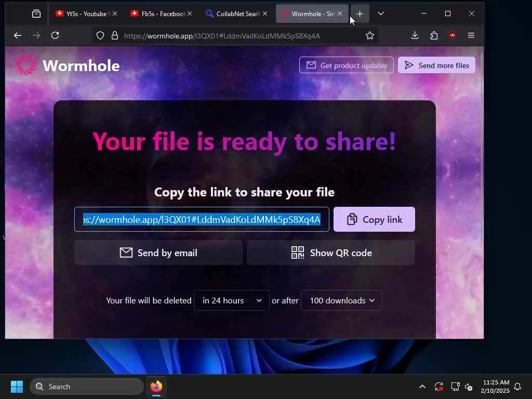Click the uBlock Origin toolbar icon
Screen dimensions: 532x399
click(x=453, y=36)
